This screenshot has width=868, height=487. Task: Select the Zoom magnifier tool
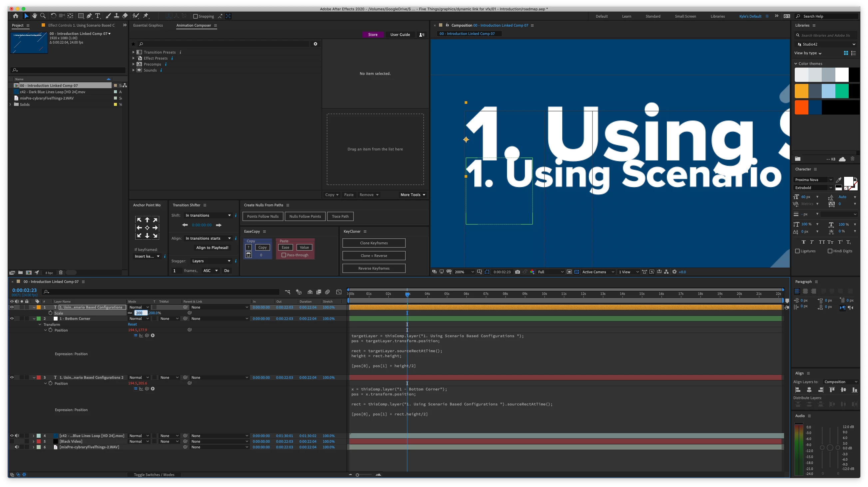[43, 16]
